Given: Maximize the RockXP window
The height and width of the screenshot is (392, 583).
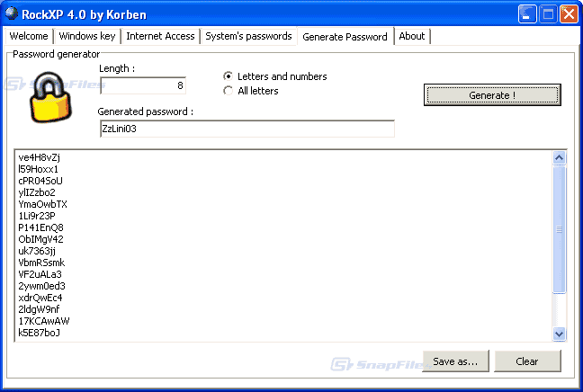Looking at the screenshot, I should [x=548, y=14].
